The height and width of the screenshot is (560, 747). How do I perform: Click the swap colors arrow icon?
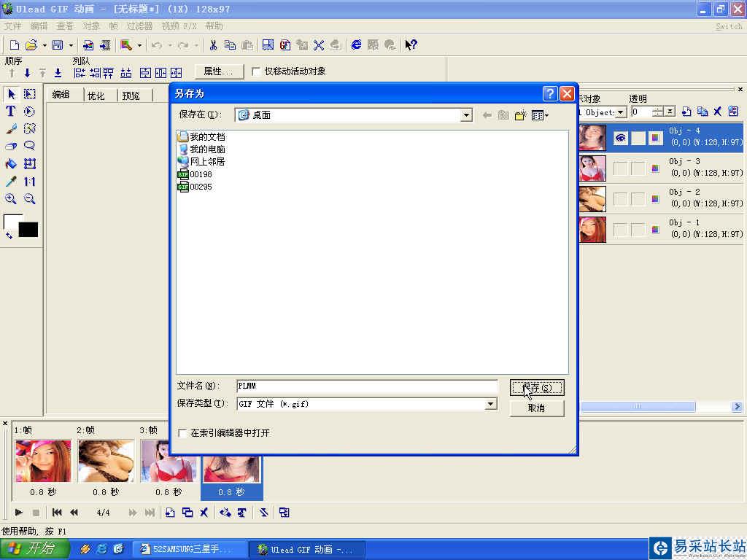pos(9,236)
